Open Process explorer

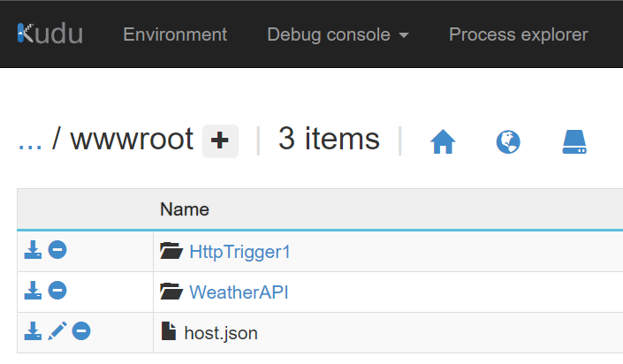click(518, 34)
